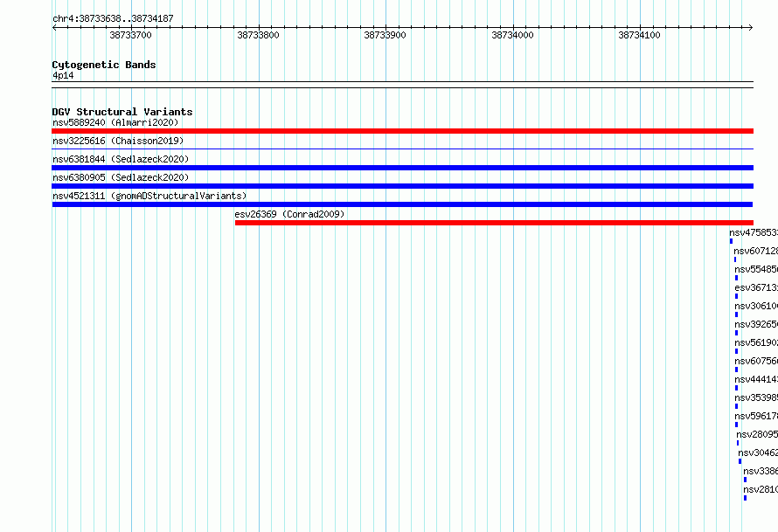This screenshot has height=532, width=778.
Task: Click the nsv2810 variant label
Action: [x=761, y=489]
